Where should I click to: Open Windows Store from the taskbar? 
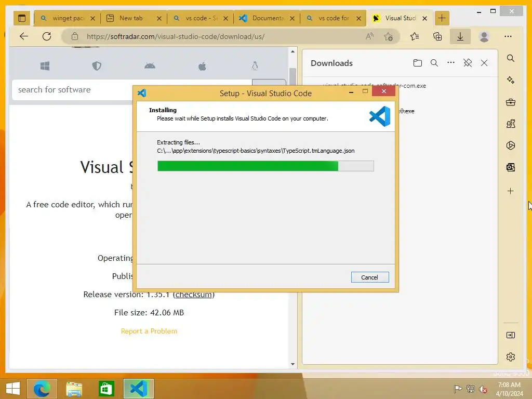106,389
